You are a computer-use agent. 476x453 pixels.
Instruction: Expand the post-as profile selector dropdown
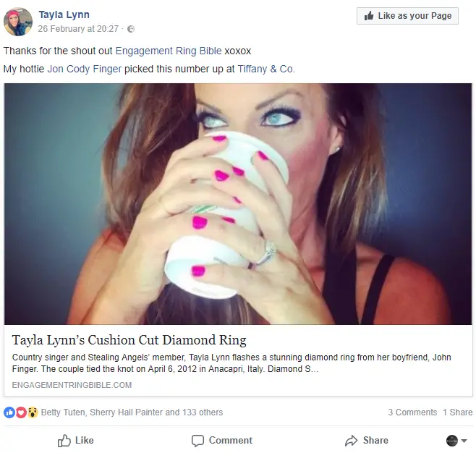tap(456, 441)
